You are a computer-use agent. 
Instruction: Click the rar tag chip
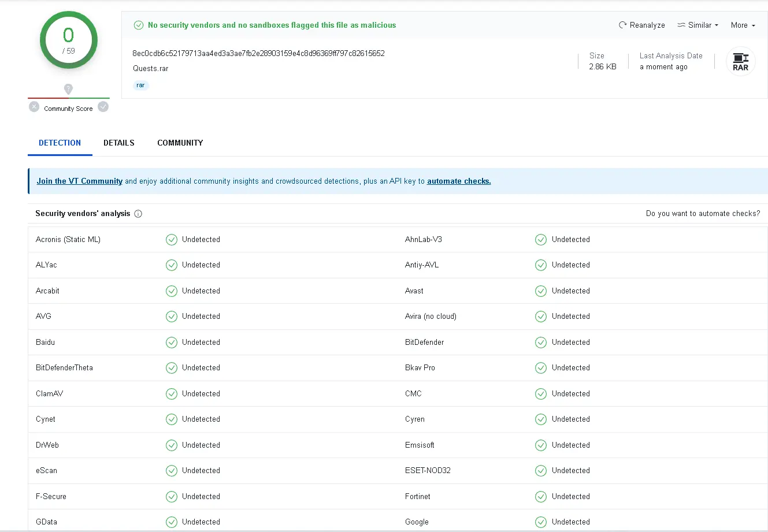[x=140, y=85]
